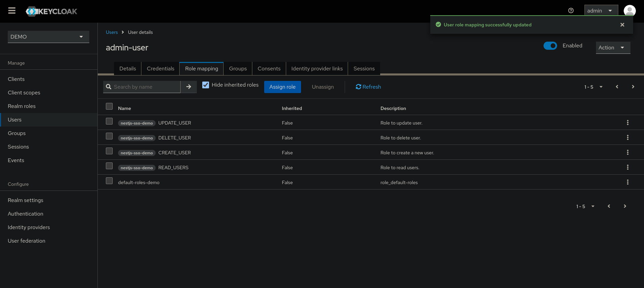The width and height of the screenshot is (644, 288).
Task: Check the DELETE_USER role checkbox
Action: (109, 136)
